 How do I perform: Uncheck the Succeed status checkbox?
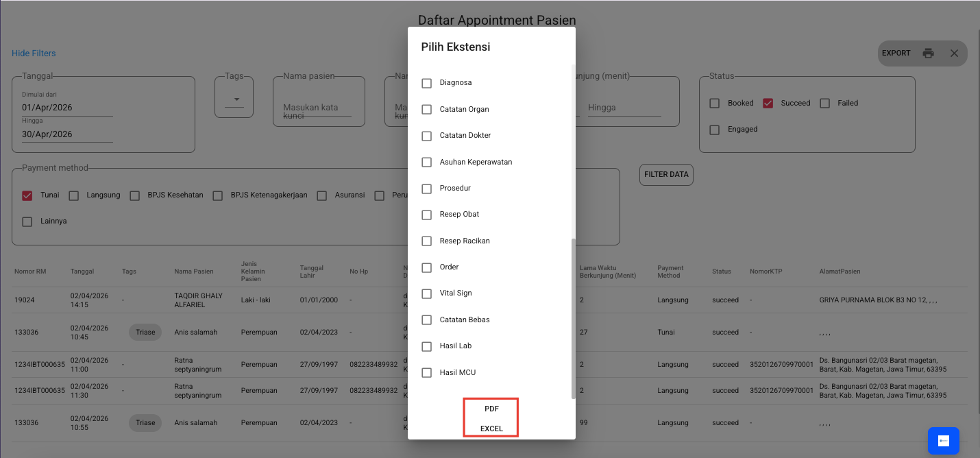coord(768,104)
